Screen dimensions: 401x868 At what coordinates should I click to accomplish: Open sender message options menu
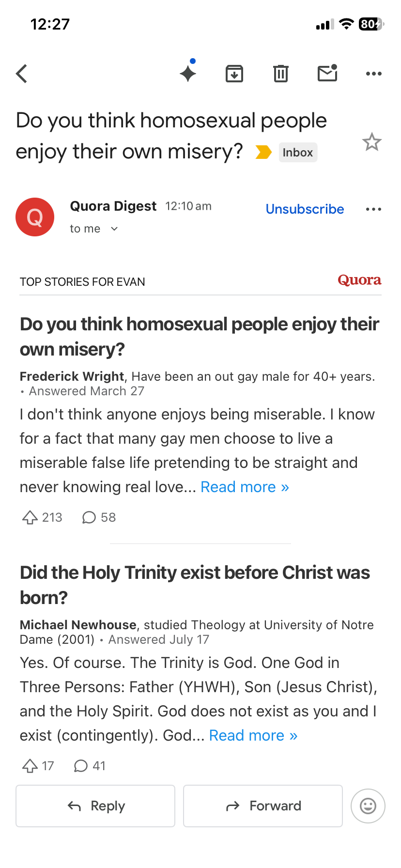(x=373, y=209)
